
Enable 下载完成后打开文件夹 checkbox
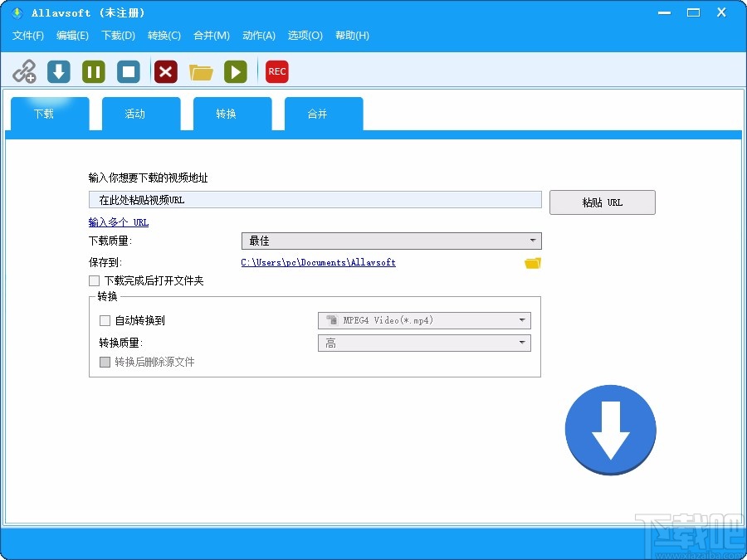(94, 280)
